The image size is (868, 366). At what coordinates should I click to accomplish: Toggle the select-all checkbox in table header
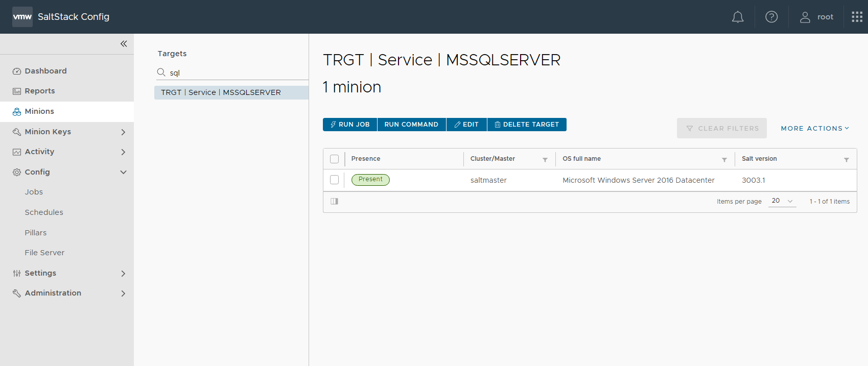(335, 159)
